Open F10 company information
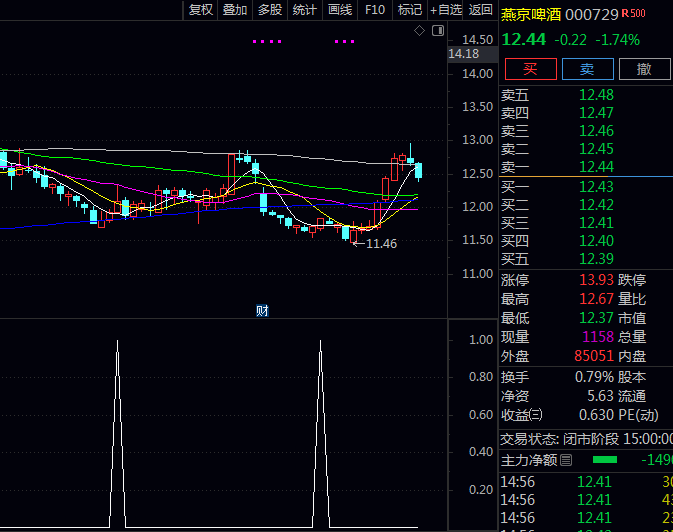The width and height of the screenshot is (673, 532). (x=375, y=10)
